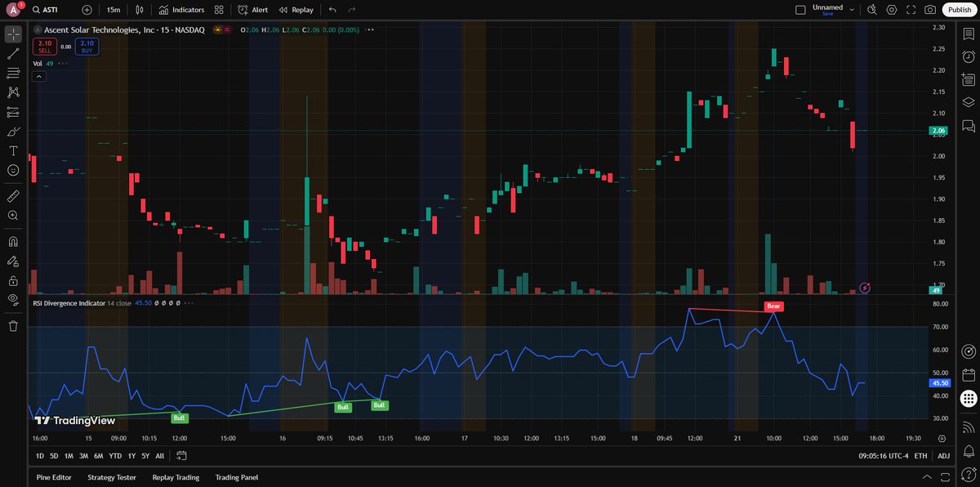Select the ruler measure tool
This screenshot has height=487, width=980.
pyautogui.click(x=13, y=196)
